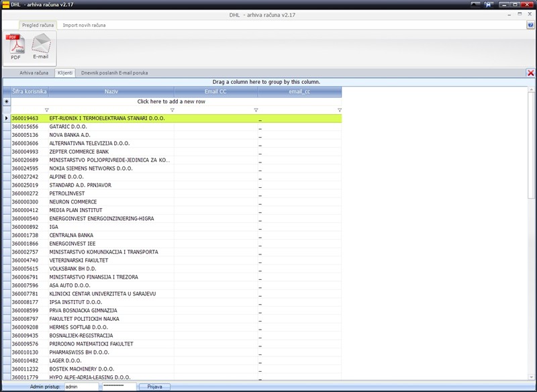537x392 pixels.
Task: Click HERMES SOFTLAB D.O.O. cell
Action: [111, 328]
